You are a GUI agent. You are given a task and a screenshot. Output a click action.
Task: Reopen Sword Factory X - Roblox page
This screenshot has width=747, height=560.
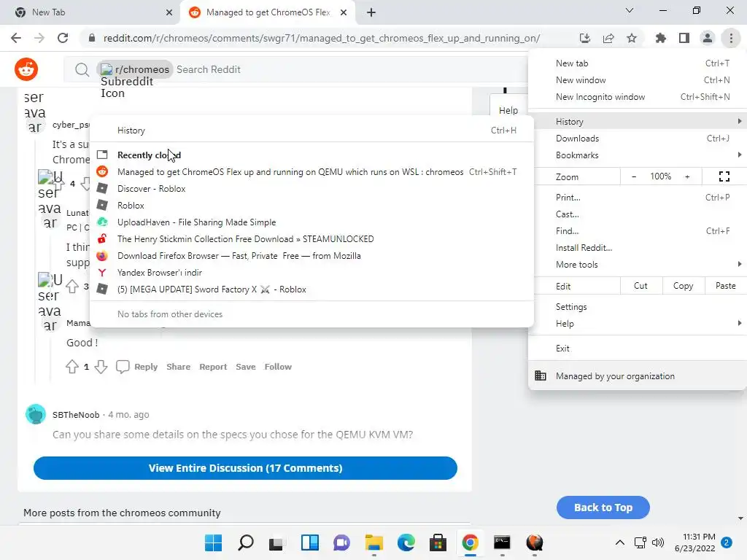[x=311, y=289]
